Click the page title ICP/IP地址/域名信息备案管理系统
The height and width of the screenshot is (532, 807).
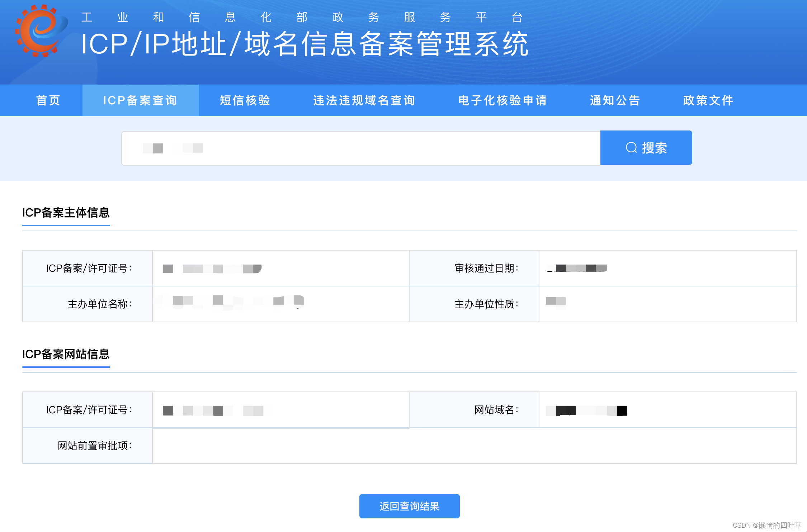305,44
